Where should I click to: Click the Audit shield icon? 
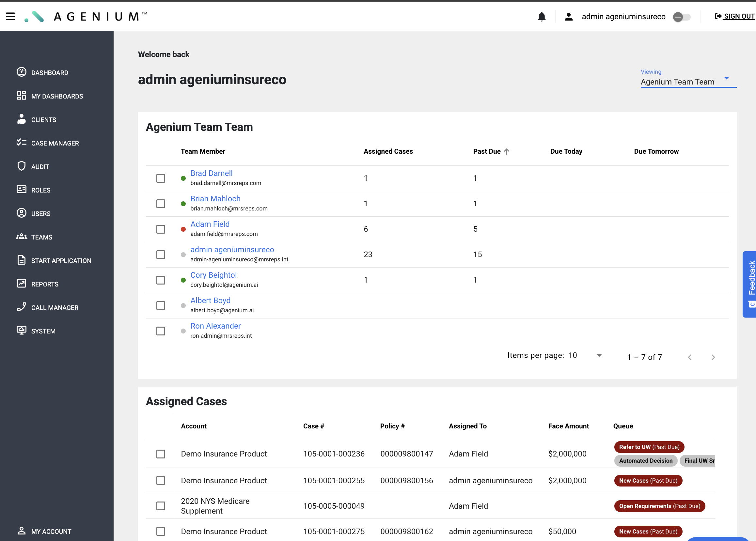pyautogui.click(x=21, y=166)
